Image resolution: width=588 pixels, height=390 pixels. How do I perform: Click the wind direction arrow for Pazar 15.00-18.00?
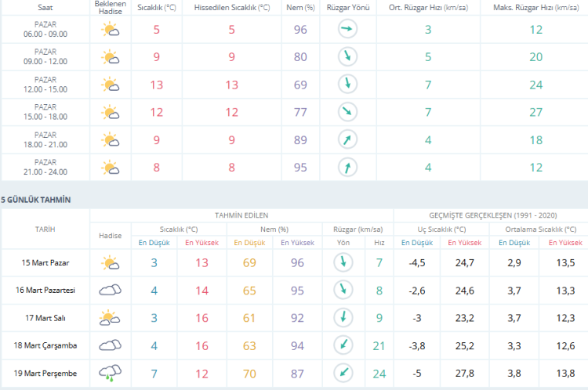346,112
